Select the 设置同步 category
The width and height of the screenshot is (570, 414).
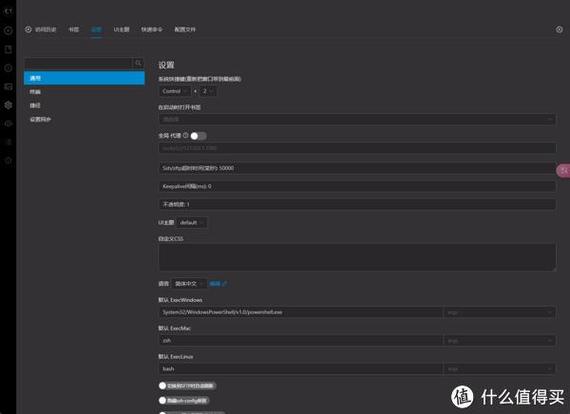coord(84,119)
